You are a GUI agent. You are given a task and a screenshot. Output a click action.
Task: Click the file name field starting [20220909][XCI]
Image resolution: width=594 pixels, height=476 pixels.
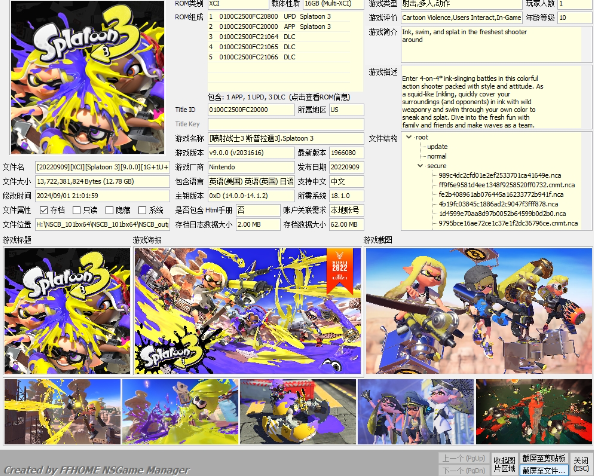coord(102,167)
